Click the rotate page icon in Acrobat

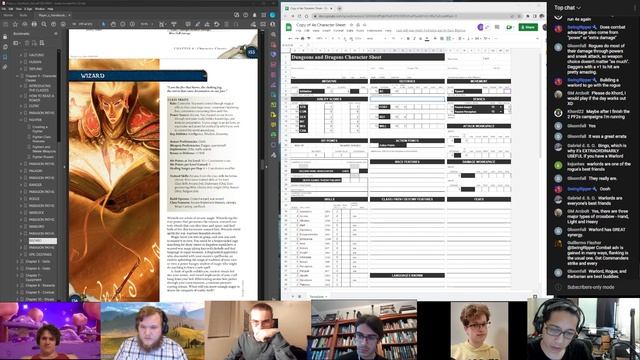pyautogui.click(x=217, y=24)
